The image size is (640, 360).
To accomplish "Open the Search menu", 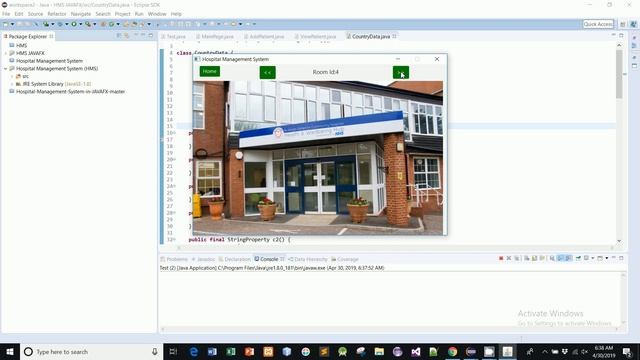I will [x=103, y=14].
